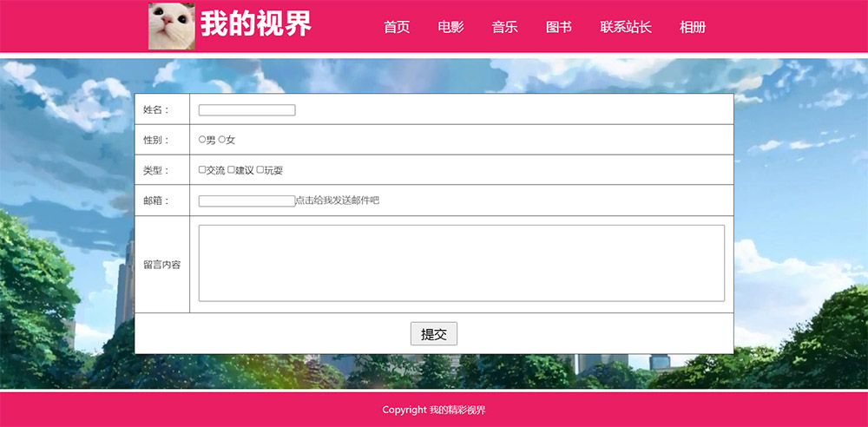Tick the 建议 checkbox

[231, 170]
